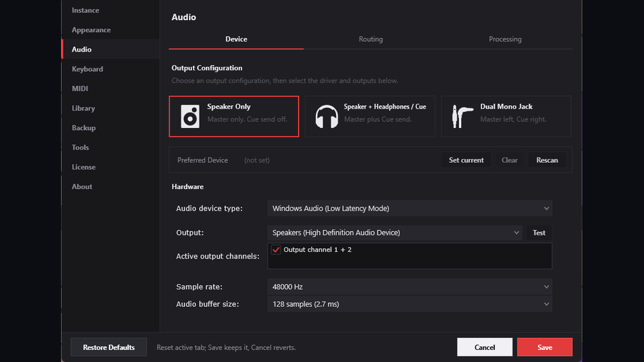Click the headphones icon in Speaker + Headphones card
This screenshot has width=644, height=362.
point(327,117)
